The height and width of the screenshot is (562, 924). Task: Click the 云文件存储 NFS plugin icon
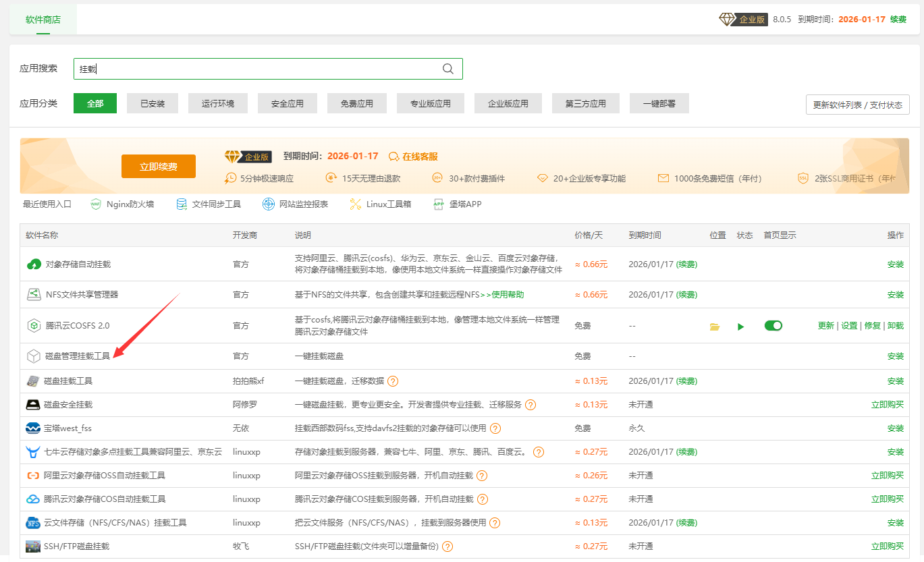pyautogui.click(x=33, y=523)
